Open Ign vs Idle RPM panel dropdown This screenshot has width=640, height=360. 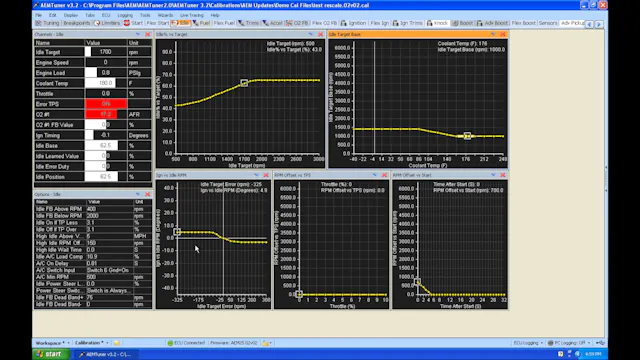[x=256, y=175]
